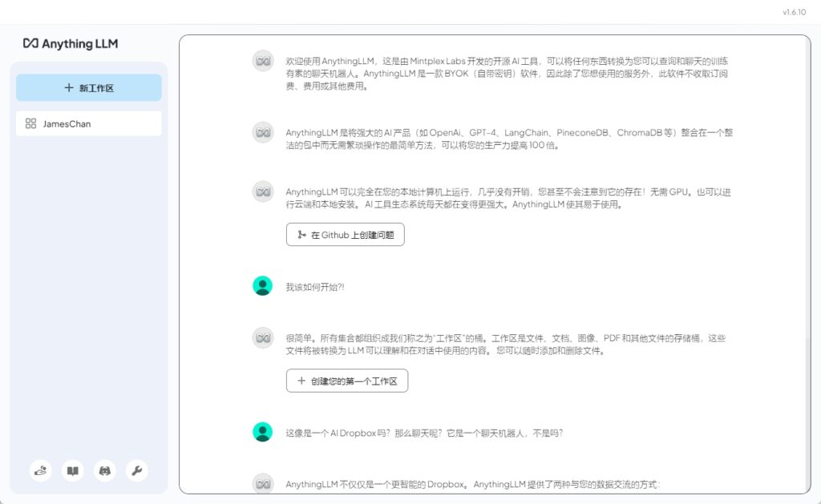
Task: Click the user avatar beside 我该如何开始?!
Action: coord(262,286)
